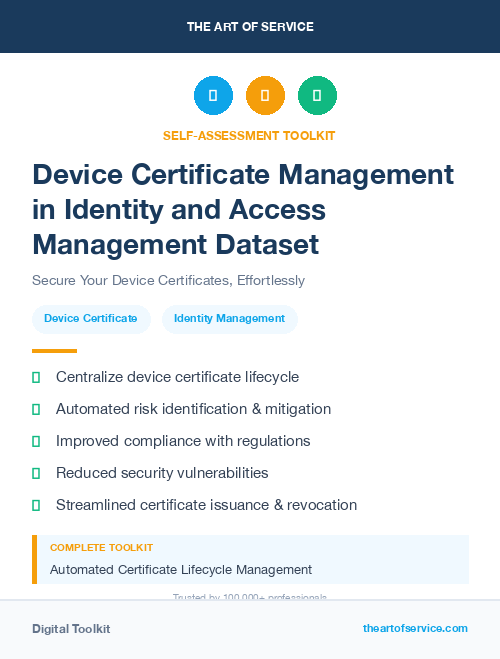This screenshot has height=659, width=500.
Task: Click the SELF-ASSESSMENT TOOLKIT label
Action: 249,136
